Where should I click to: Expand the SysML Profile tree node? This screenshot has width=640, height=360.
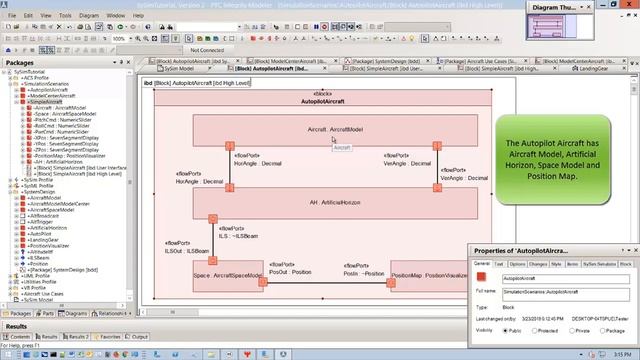tap(10, 186)
